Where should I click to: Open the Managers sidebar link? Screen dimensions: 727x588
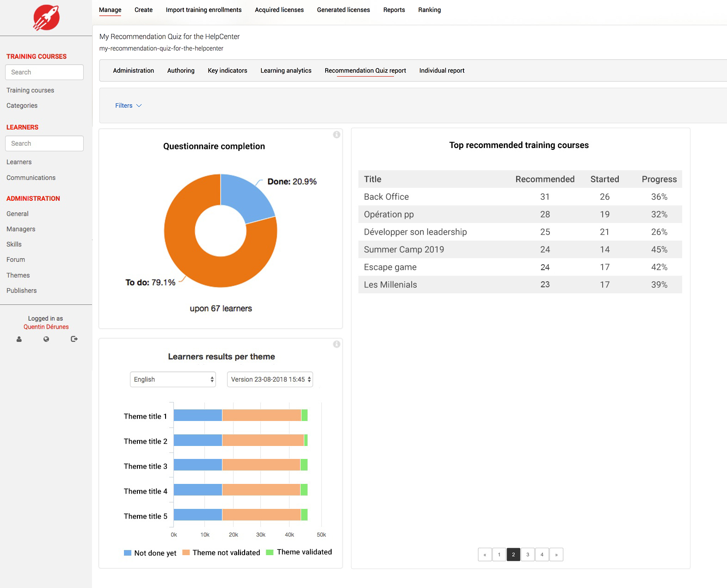(21, 229)
